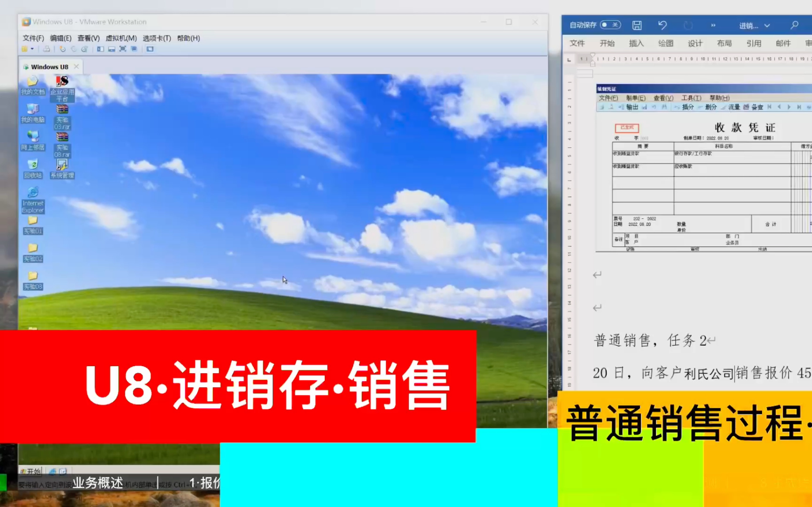Viewport: 812px width, 507px height.
Task: Close the Windows U8 tab
Action: [x=77, y=66]
